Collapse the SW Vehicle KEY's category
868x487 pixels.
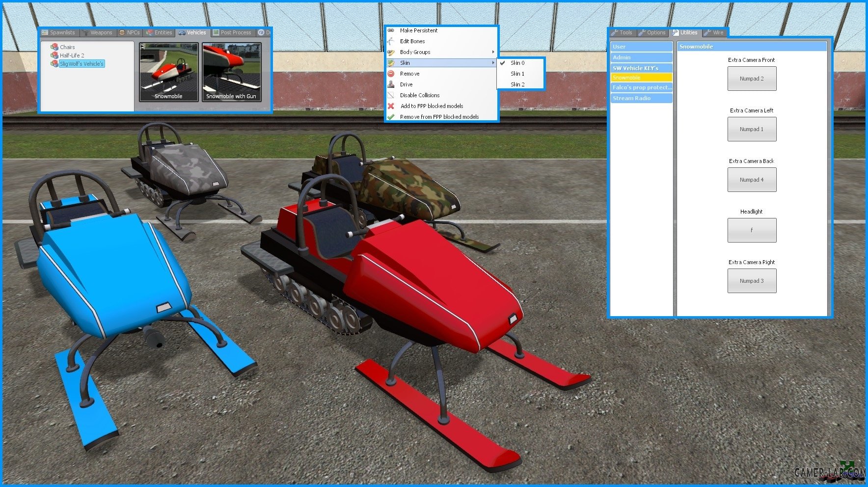pyautogui.click(x=642, y=68)
